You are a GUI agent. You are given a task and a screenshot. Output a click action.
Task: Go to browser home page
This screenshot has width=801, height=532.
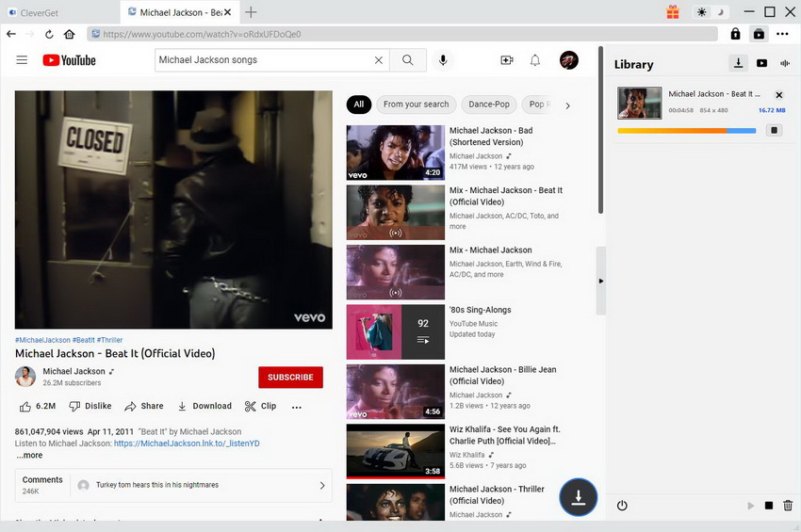[x=69, y=34]
